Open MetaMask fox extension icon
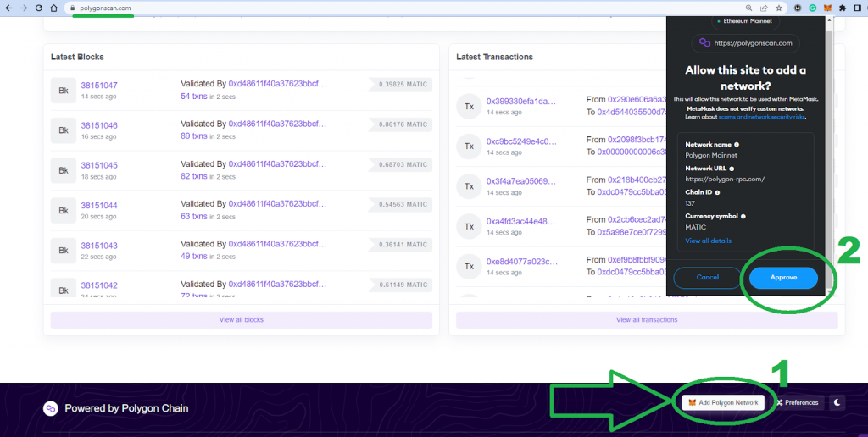The image size is (868, 437). pyautogui.click(x=827, y=8)
